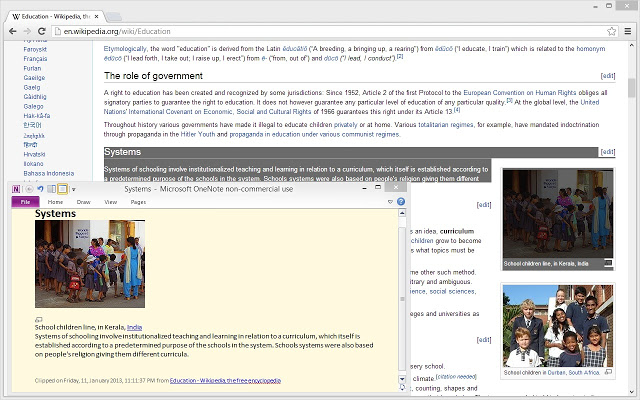Select the clipped school children image in OneNote

pyautogui.click(x=90, y=264)
